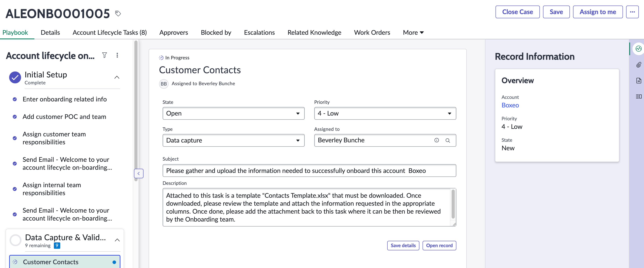The image size is (644, 268).
Task: Switch to the Details tab
Action: point(50,33)
